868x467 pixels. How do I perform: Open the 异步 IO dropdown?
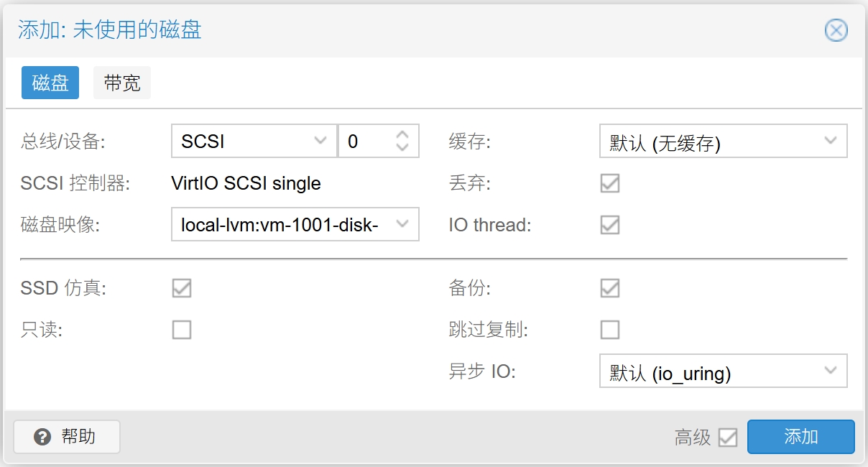click(831, 371)
